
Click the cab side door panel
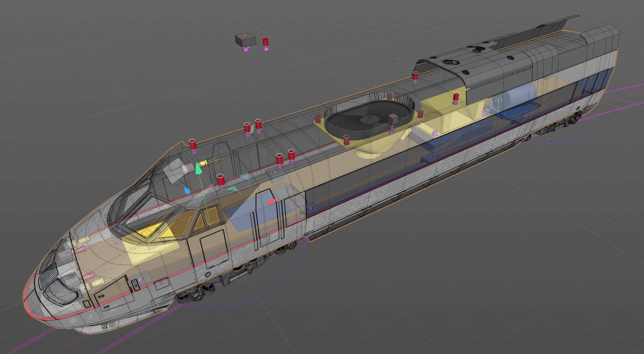[x=214, y=248]
